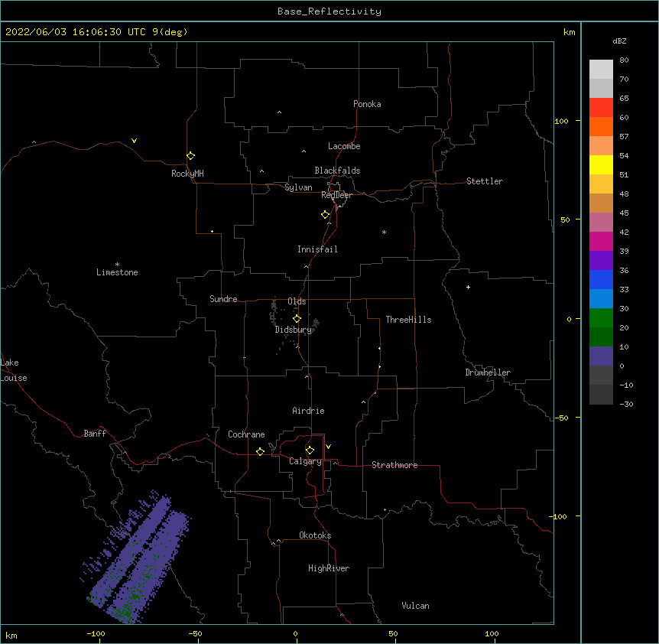Select the RedDeer city label

336,195
